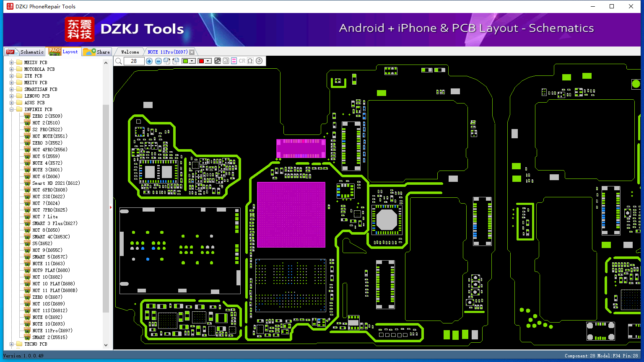Close the NOTE 11Pro(X697) tab
Screen dimensions: 644x362
tap(192, 52)
